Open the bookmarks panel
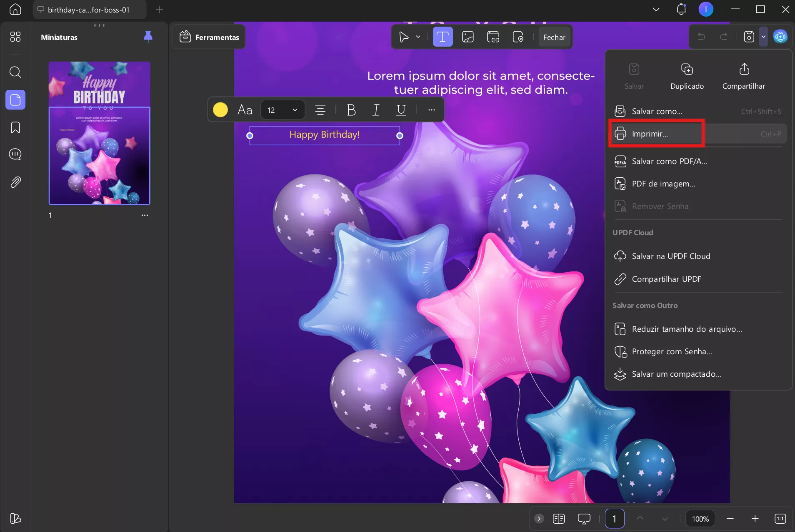This screenshot has height=532, width=795. (15, 127)
